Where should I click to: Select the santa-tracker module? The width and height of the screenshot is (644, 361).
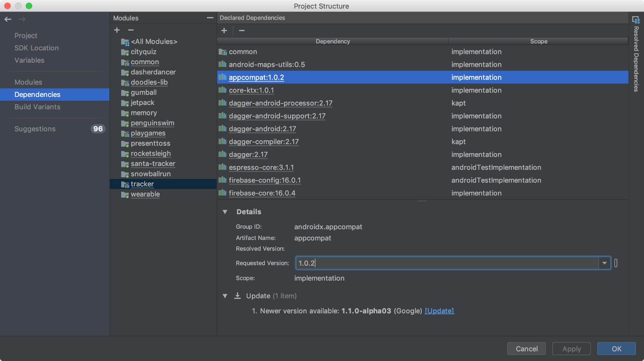pos(153,164)
